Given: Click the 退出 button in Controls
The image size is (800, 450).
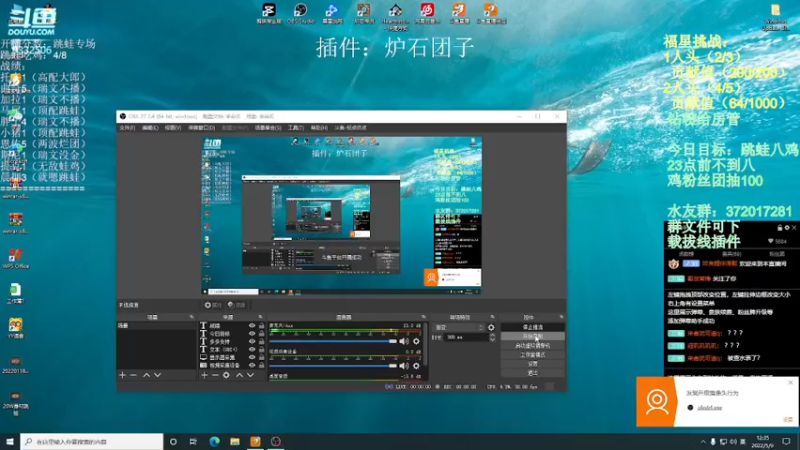Looking at the screenshot, I should click(533, 373).
